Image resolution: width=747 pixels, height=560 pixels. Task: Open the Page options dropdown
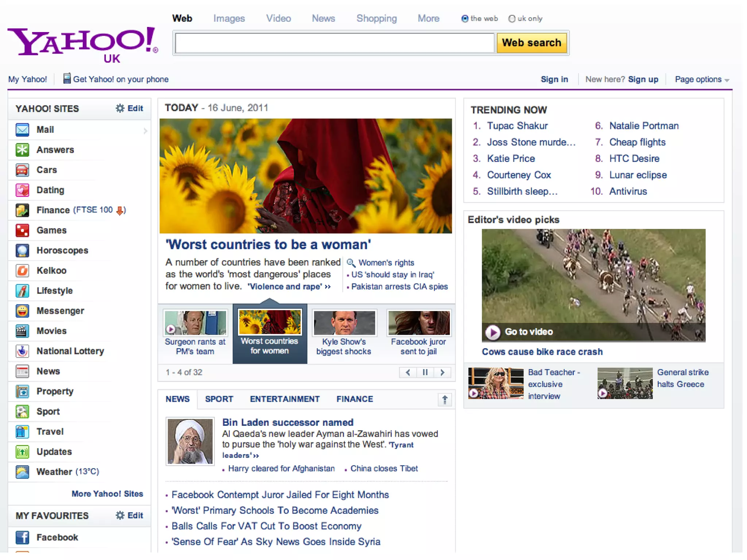[701, 79]
